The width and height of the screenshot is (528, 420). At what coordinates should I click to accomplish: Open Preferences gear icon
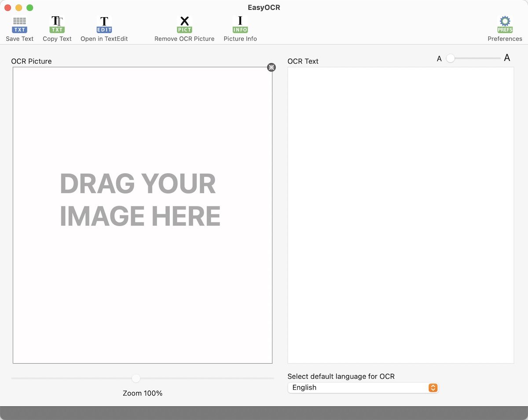tap(505, 25)
